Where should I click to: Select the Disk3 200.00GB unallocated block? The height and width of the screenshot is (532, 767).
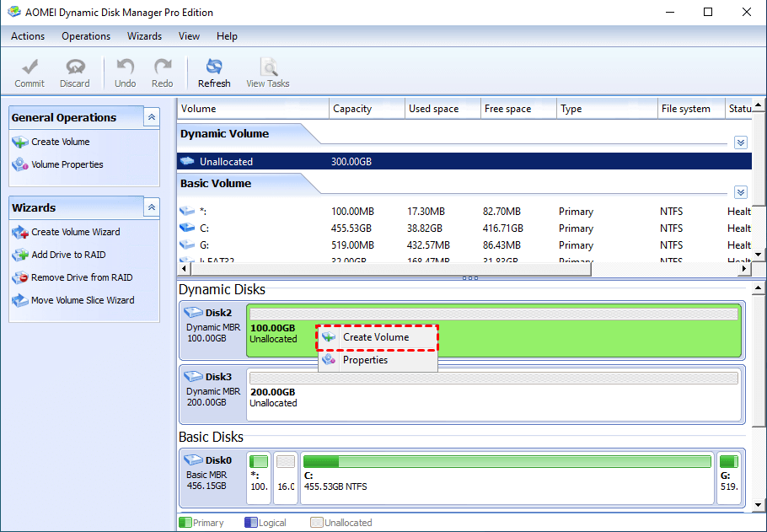494,395
